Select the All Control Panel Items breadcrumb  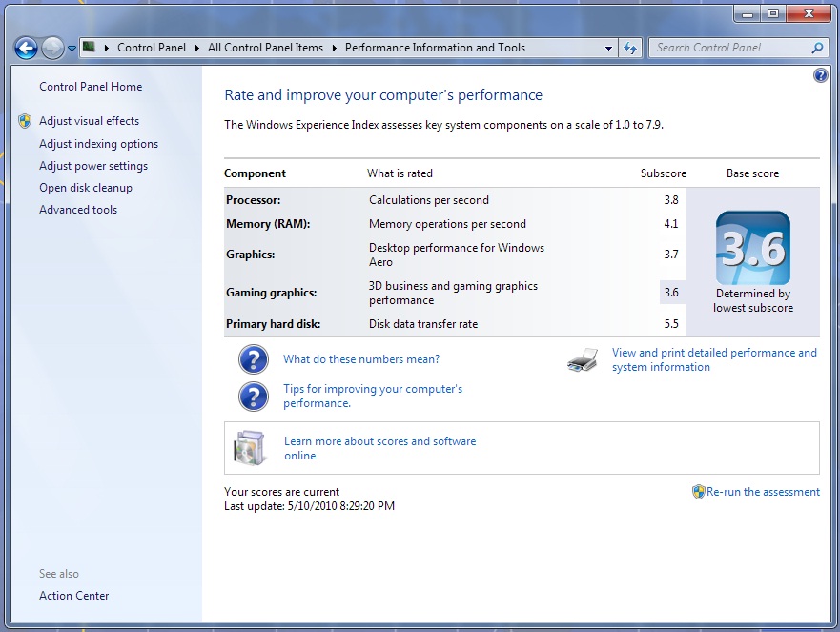pyautogui.click(x=265, y=48)
